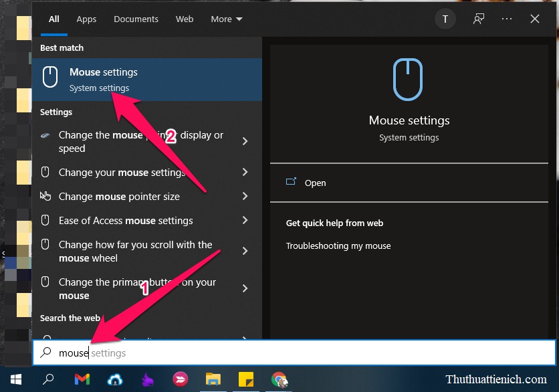Screen dimensions: 559x392
Task: Switch to the Apps tab
Action: point(86,19)
